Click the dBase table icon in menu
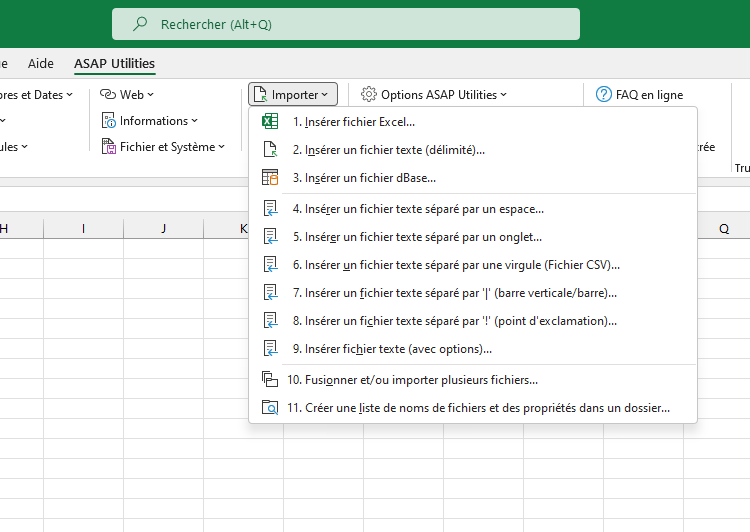This screenshot has width=750, height=532. 270,177
